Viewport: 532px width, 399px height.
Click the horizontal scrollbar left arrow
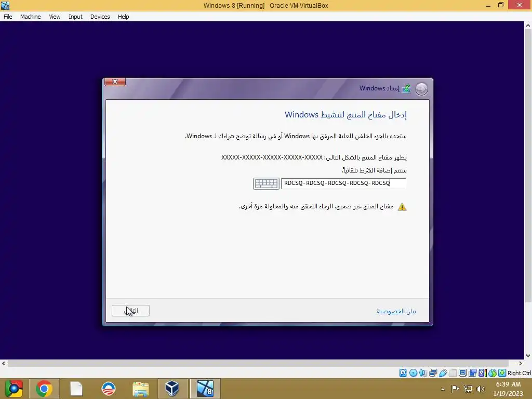tap(4, 363)
